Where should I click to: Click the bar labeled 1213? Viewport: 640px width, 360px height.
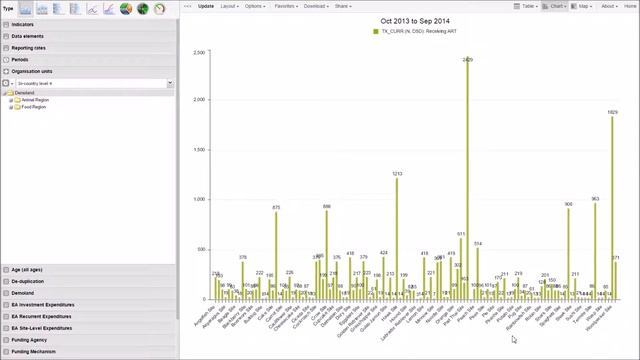tap(397, 239)
